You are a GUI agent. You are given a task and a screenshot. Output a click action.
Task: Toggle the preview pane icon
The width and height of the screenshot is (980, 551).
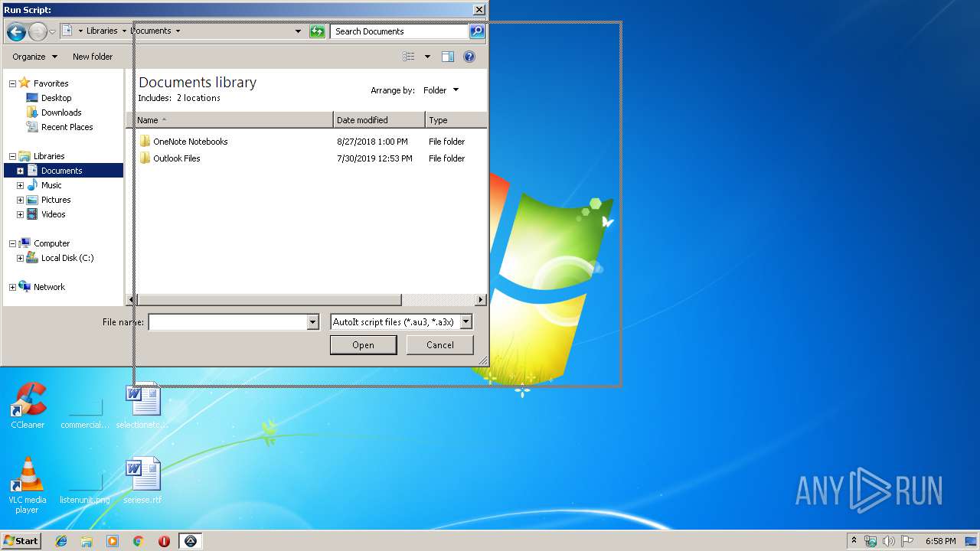pyautogui.click(x=448, y=57)
